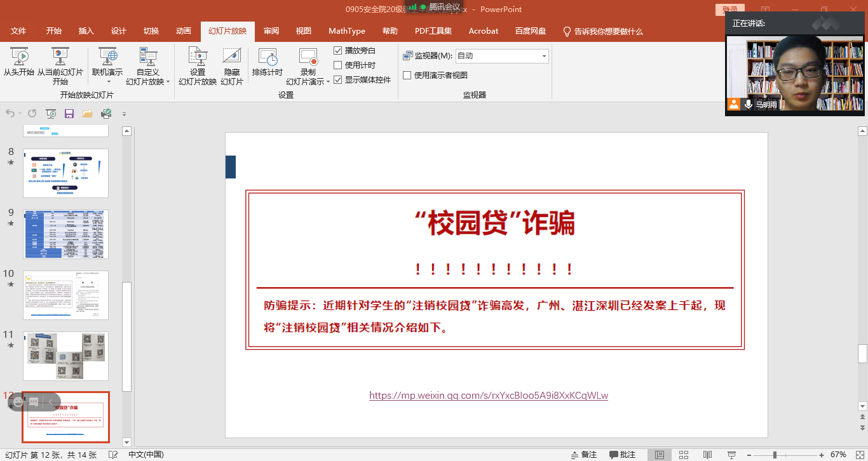Open the PDF工具集 ribbon tab
This screenshot has width=868, height=461.
pos(433,30)
